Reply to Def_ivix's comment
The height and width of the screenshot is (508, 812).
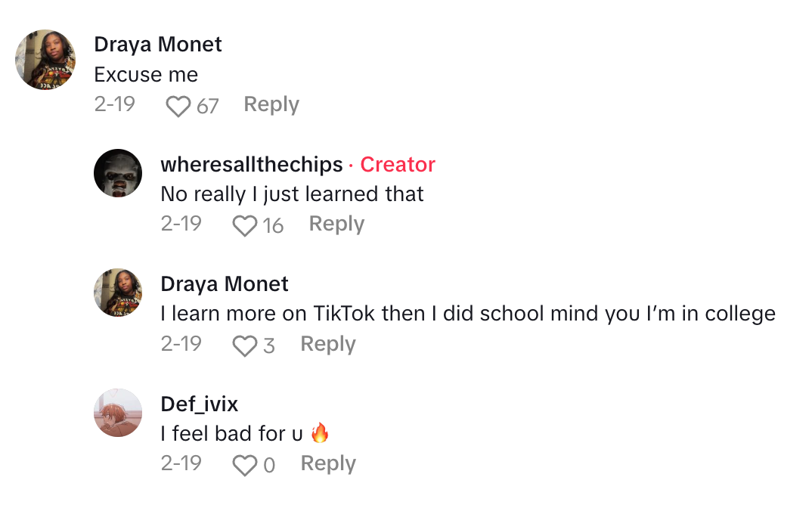point(327,463)
